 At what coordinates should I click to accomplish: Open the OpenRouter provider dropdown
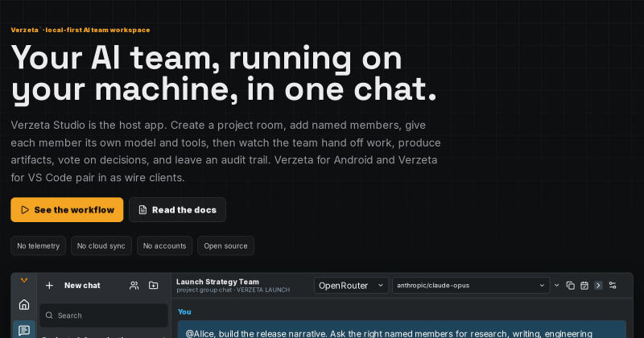point(351,286)
